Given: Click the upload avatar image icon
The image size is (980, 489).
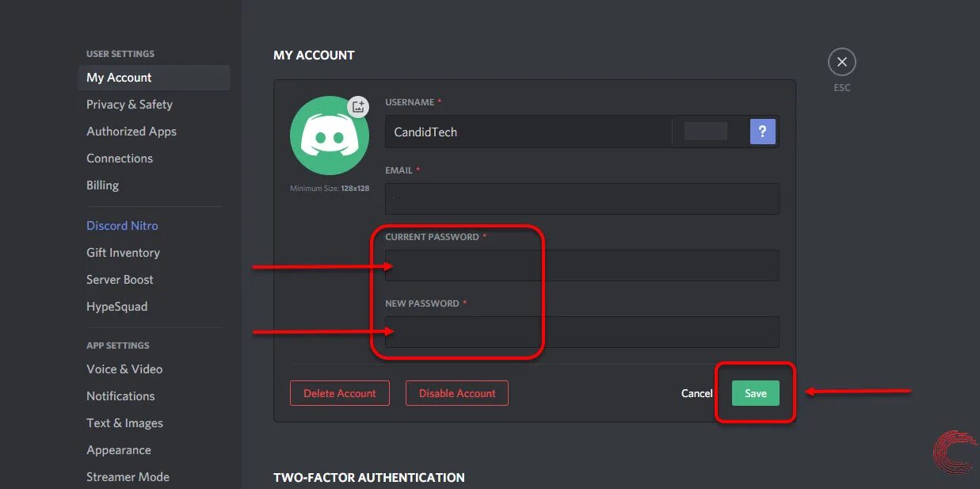Looking at the screenshot, I should pos(358,106).
